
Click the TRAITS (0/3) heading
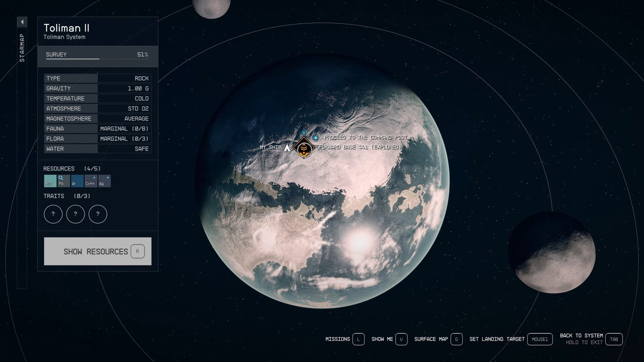pos(67,196)
